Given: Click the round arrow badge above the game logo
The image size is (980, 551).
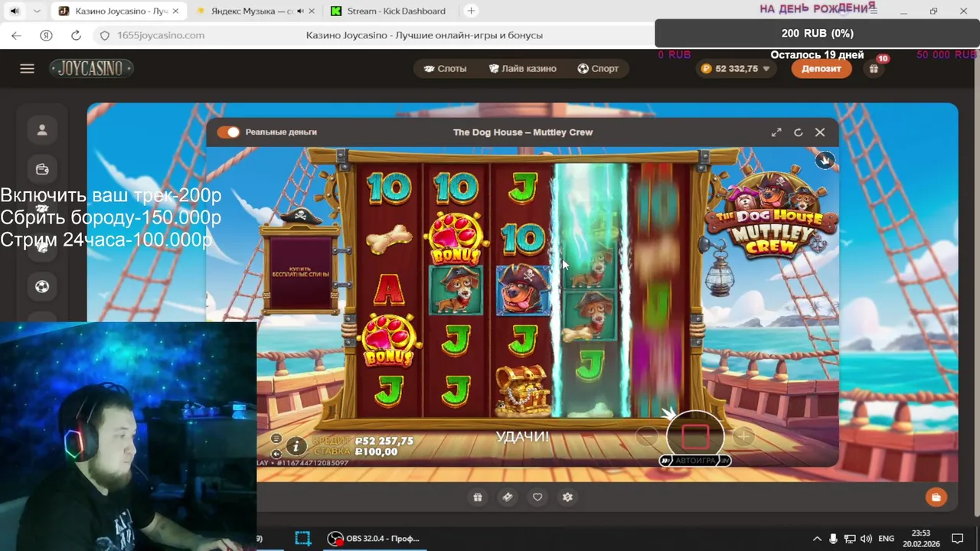Looking at the screenshot, I should 825,160.
